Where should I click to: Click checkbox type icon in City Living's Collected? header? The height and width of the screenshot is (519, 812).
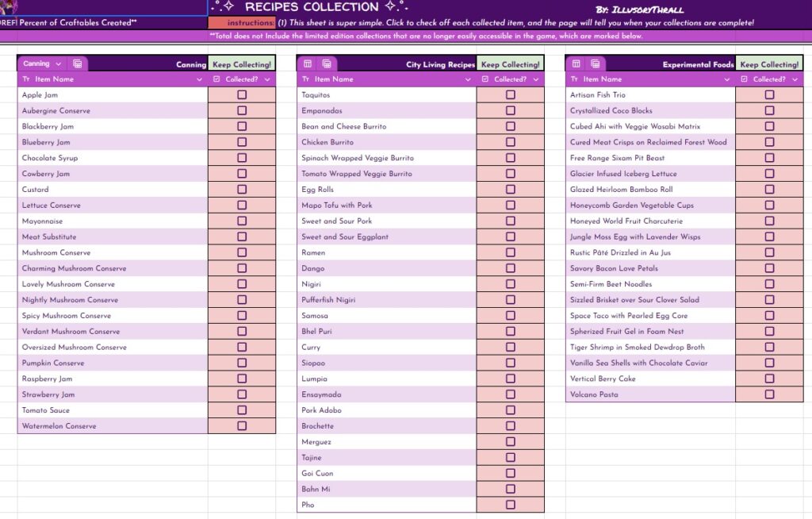click(485, 79)
